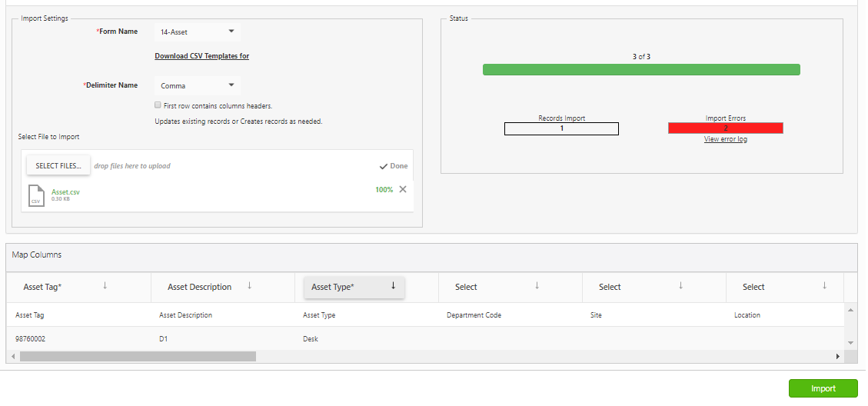Click the Asset.csv file name

[65, 191]
